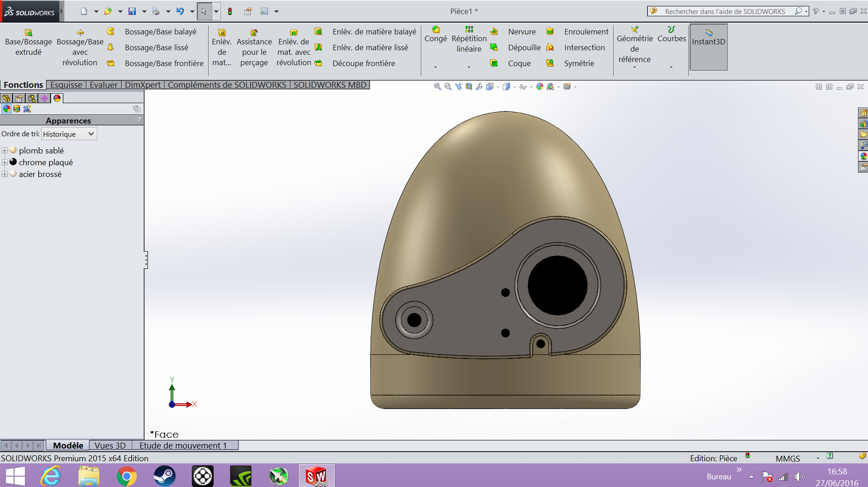Click Zoom to Fit in view toolbar
The width and height of the screenshot is (868, 487).
[437, 86]
